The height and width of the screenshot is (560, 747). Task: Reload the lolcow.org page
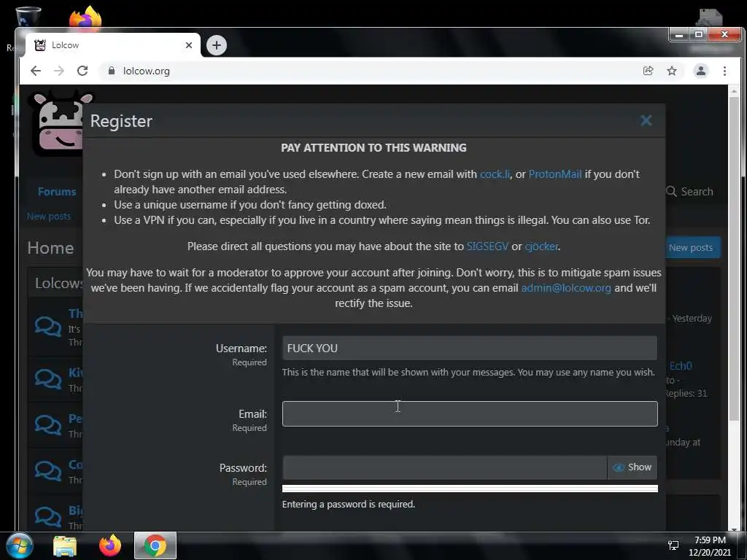click(82, 71)
